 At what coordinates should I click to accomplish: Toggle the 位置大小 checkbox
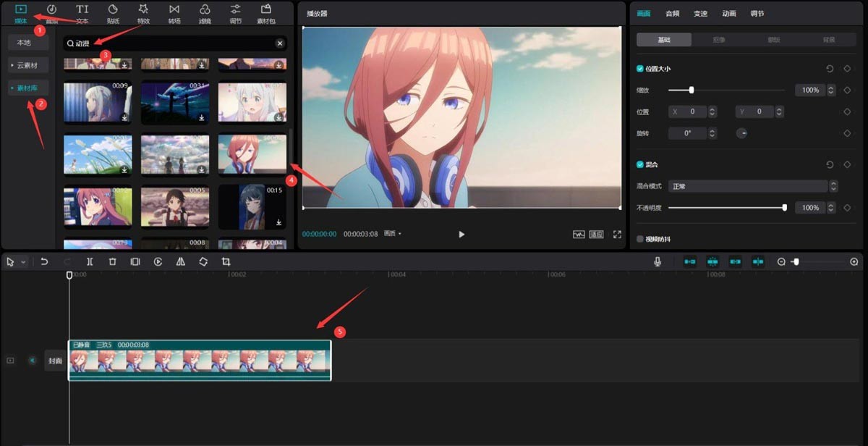point(640,69)
